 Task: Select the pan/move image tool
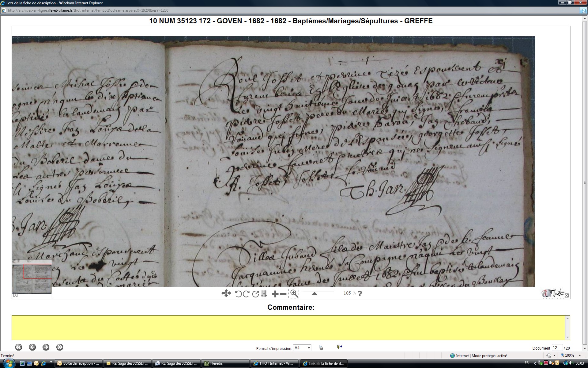point(226,293)
